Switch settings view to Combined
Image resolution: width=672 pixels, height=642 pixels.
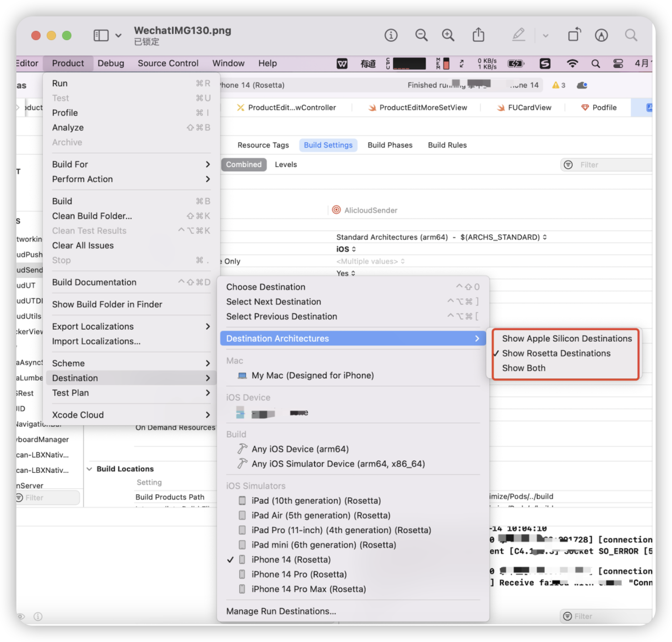point(244,165)
